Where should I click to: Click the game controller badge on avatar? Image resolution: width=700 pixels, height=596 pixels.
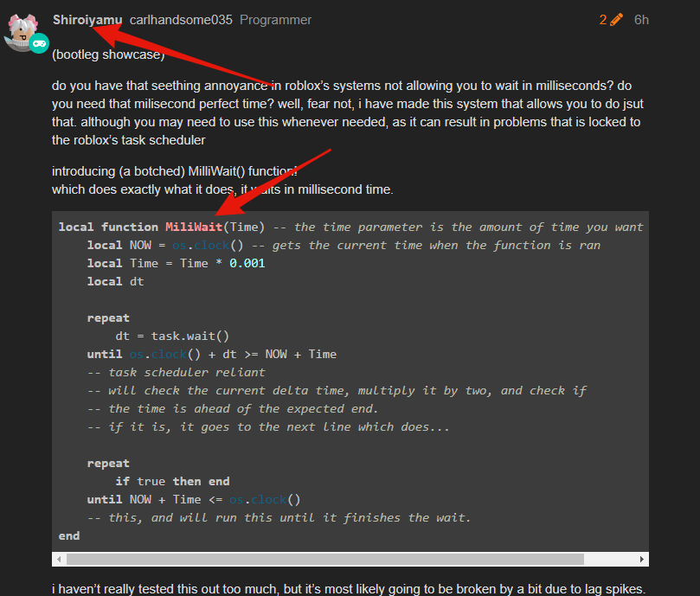click(x=39, y=43)
